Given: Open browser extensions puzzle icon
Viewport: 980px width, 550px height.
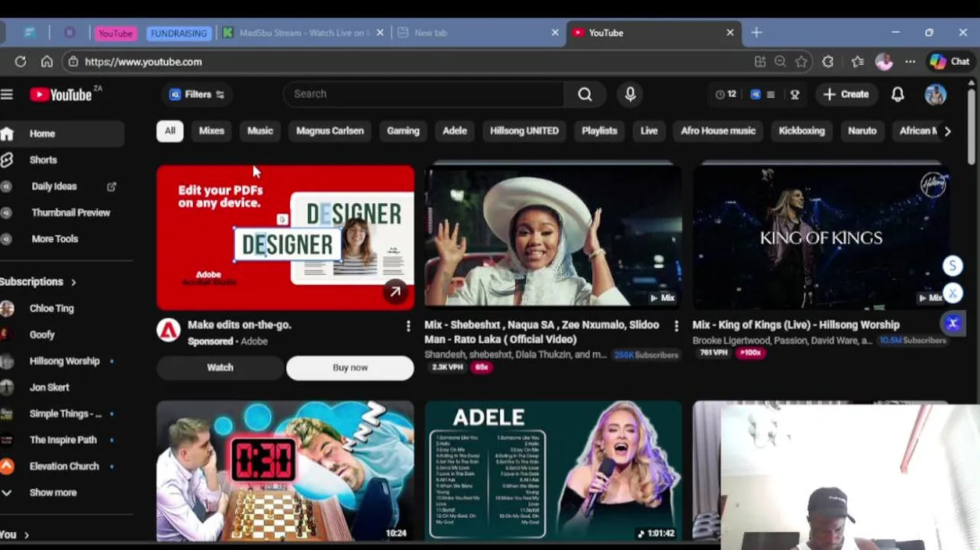Looking at the screenshot, I should [828, 62].
